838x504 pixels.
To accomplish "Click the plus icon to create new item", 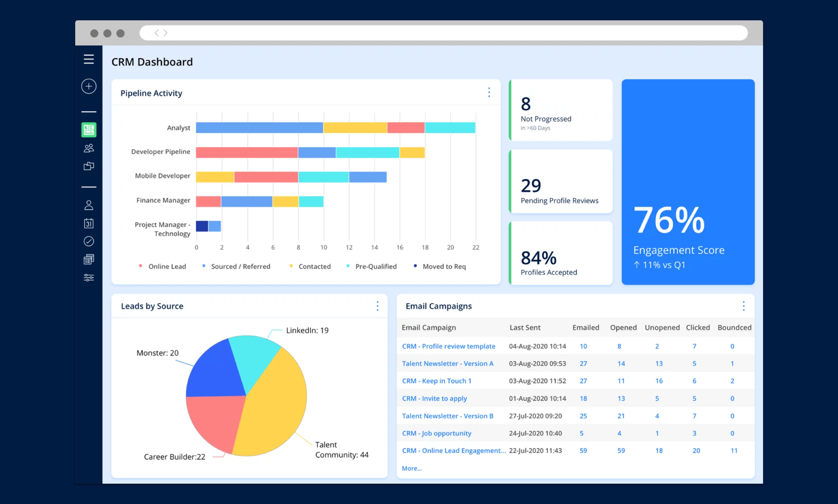I will click(x=89, y=86).
